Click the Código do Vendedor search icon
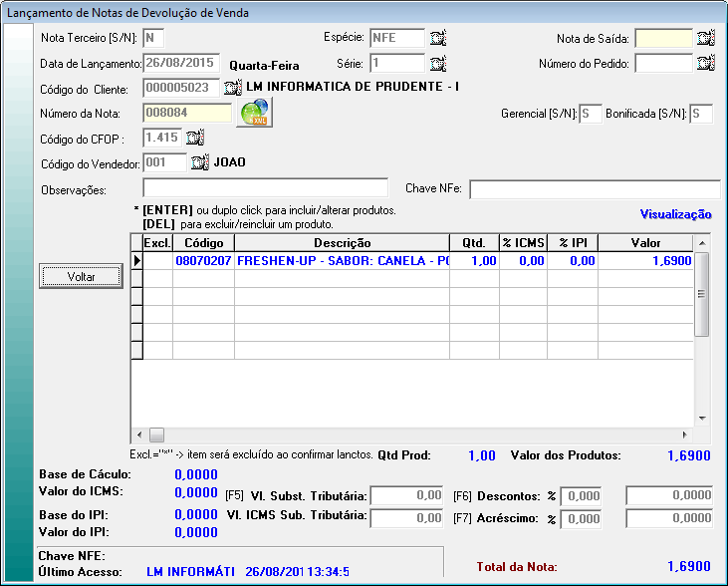 click(x=199, y=162)
